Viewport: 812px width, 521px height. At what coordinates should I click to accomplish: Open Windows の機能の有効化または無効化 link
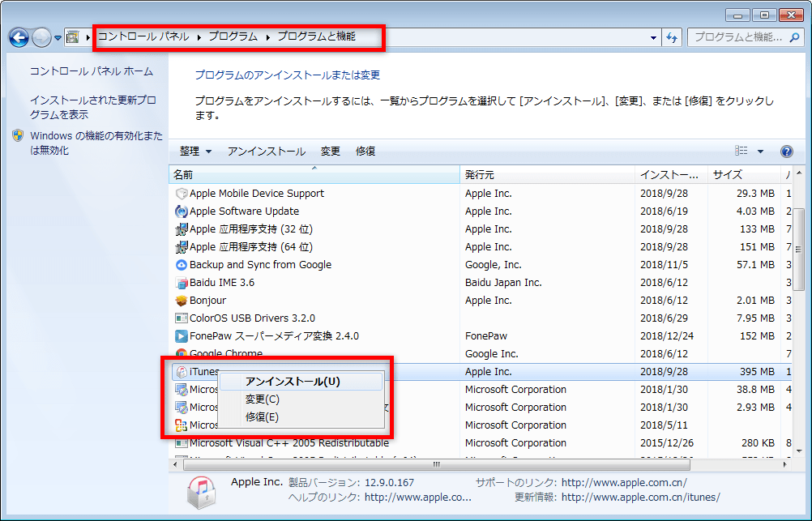(x=96, y=143)
